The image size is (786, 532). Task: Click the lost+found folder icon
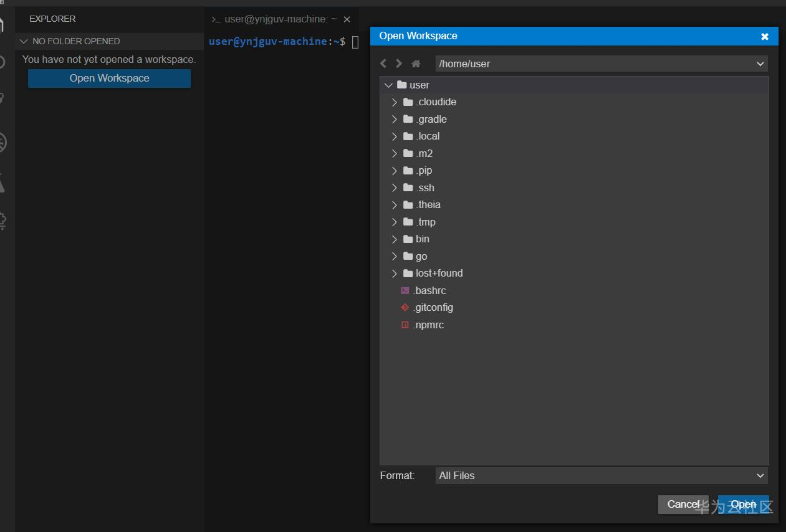[408, 273]
